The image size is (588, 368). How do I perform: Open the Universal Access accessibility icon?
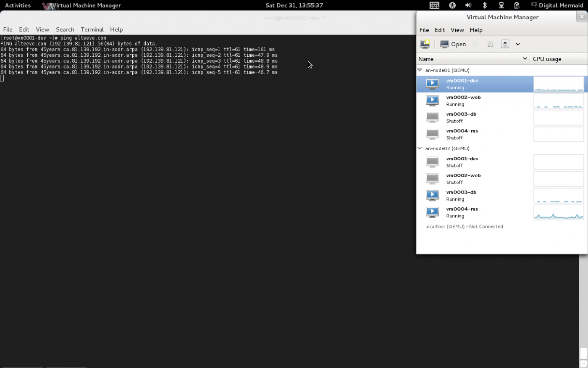(x=452, y=5)
